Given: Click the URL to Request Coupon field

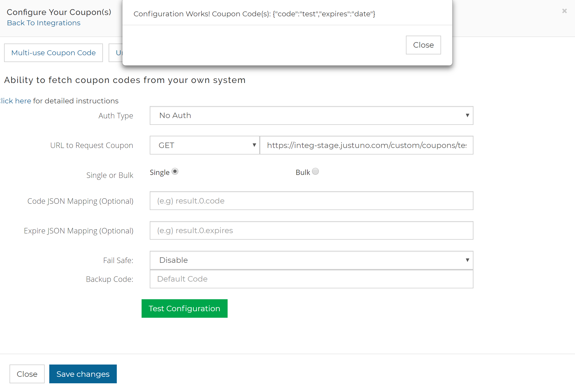Looking at the screenshot, I should click(367, 145).
